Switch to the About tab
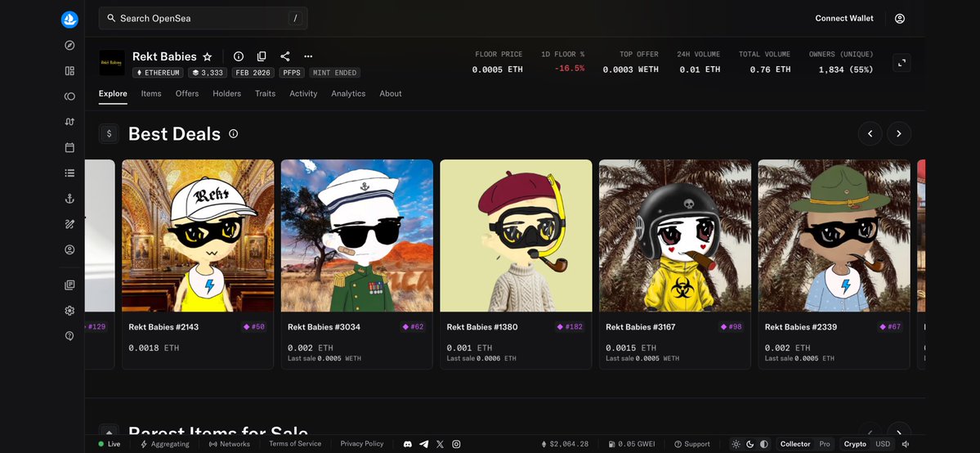980x453 pixels. coord(391,93)
